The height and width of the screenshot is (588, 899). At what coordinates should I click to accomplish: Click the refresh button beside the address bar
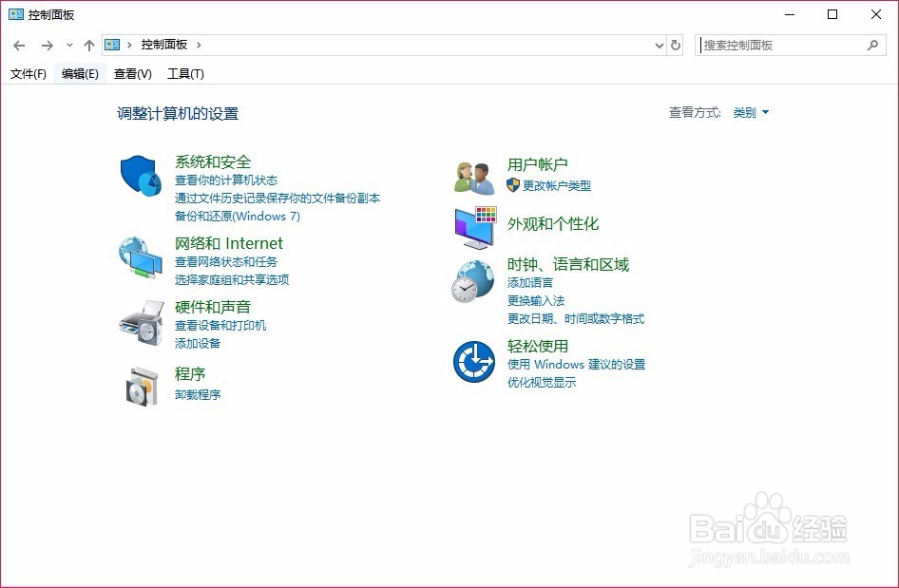[x=675, y=45]
